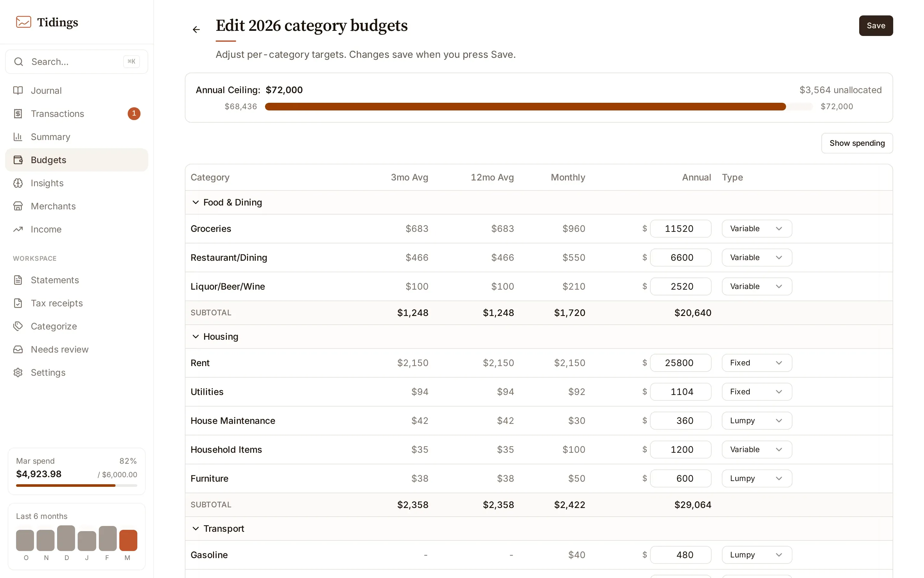
Task: Edit the Utilities annual amount field
Action: point(680,392)
